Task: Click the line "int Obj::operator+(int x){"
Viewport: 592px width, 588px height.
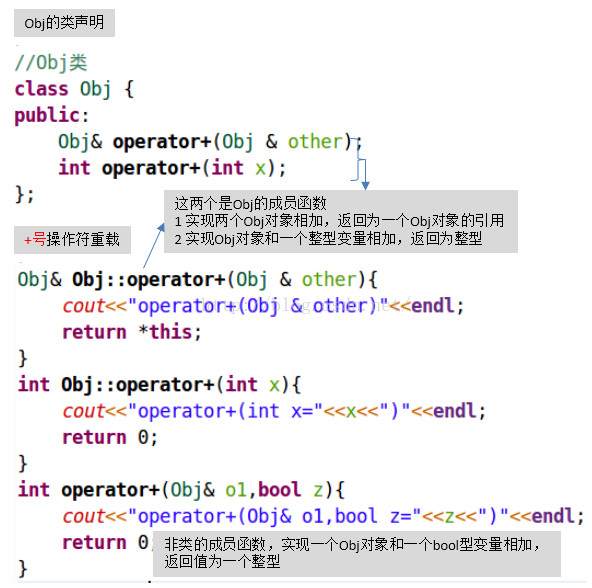Action: [159, 385]
